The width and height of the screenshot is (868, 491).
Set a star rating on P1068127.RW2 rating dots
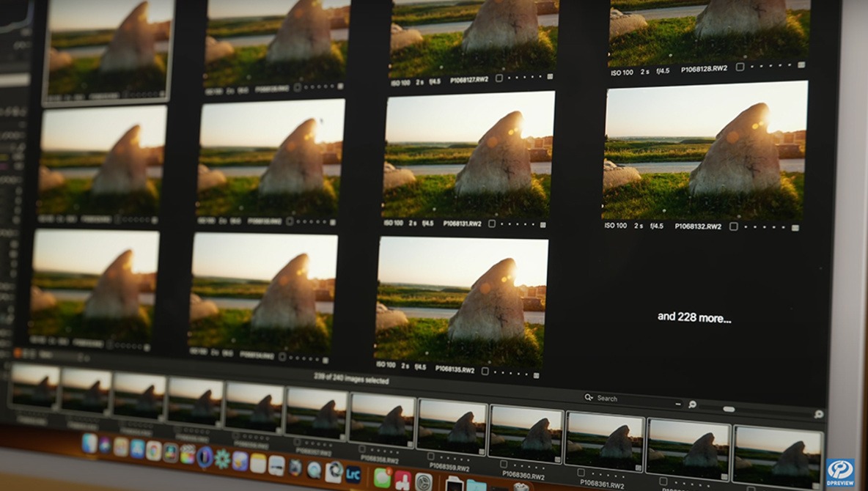point(524,78)
